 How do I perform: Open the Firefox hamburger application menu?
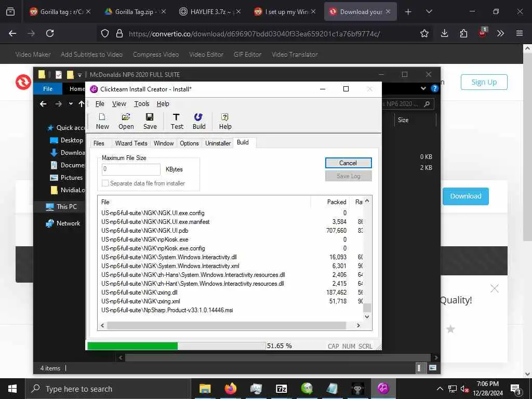pyautogui.click(x=520, y=33)
